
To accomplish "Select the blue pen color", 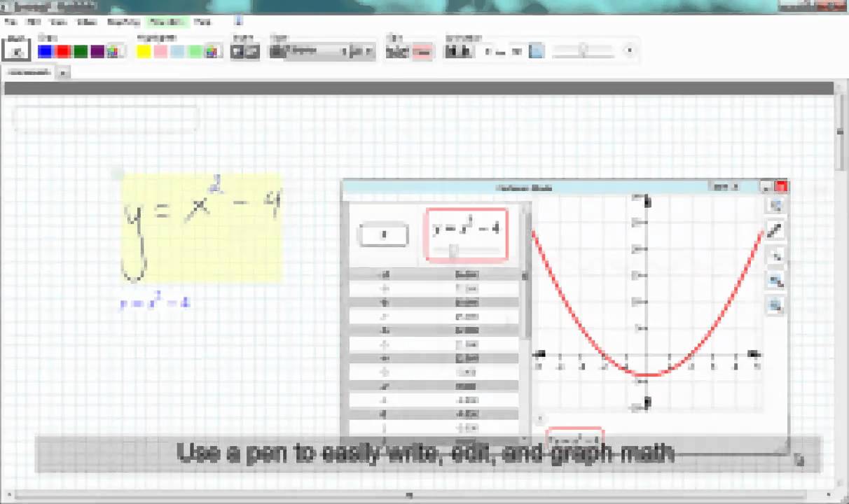I will point(46,52).
